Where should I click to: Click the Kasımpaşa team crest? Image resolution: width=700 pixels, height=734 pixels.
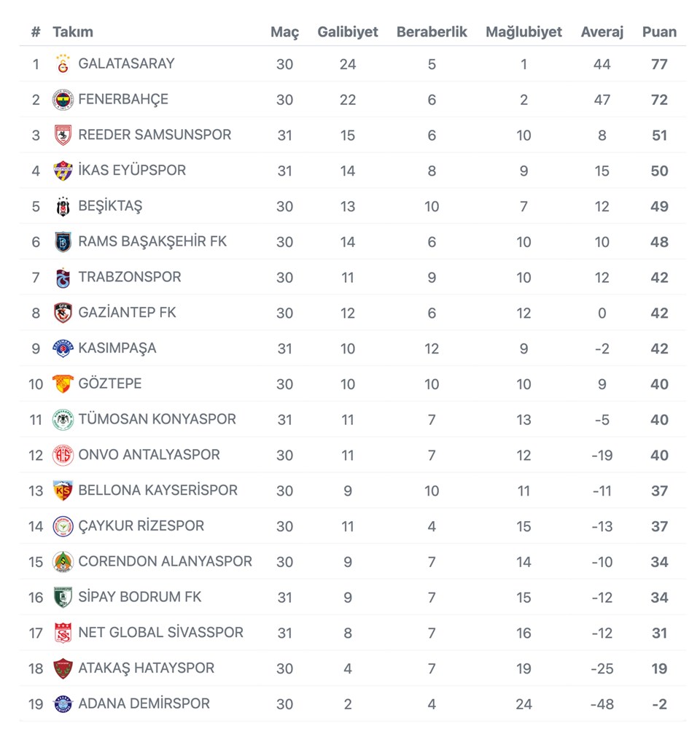click(x=63, y=348)
